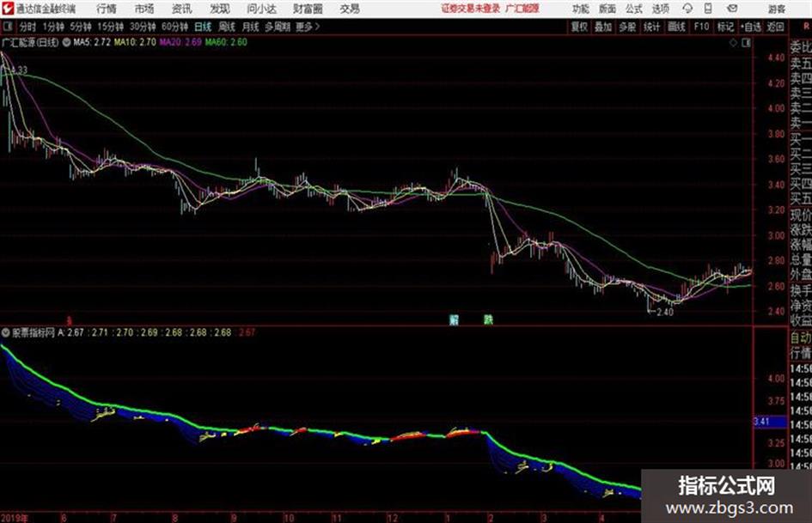The image size is (812, 523).
Task: Open the indicator settings circle beside 广汇能源
Action: (x=66, y=42)
